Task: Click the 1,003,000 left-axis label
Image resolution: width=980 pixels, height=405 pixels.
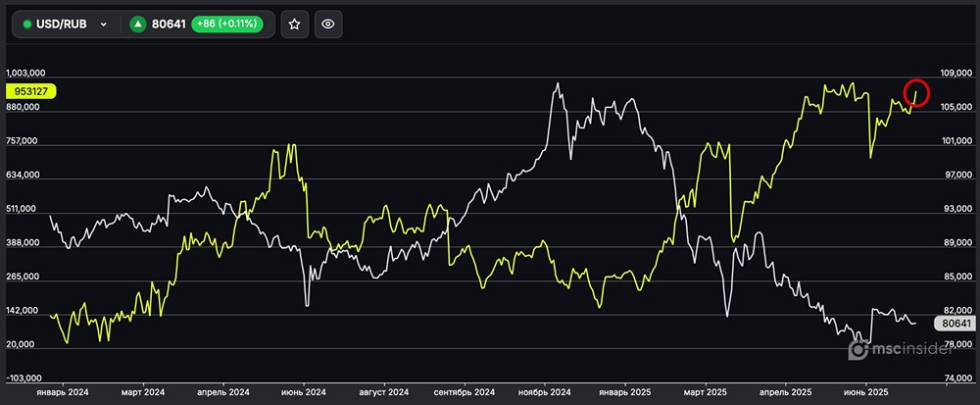Action: pyautogui.click(x=27, y=74)
